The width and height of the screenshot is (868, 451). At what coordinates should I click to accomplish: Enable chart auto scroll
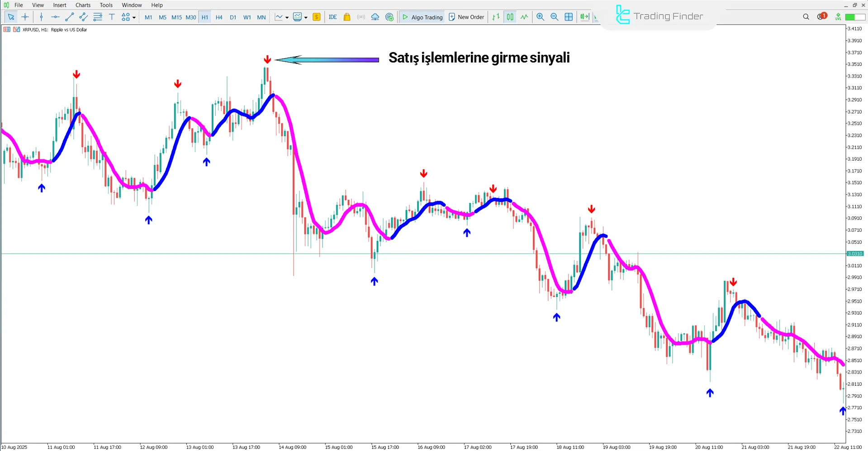(584, 17)
